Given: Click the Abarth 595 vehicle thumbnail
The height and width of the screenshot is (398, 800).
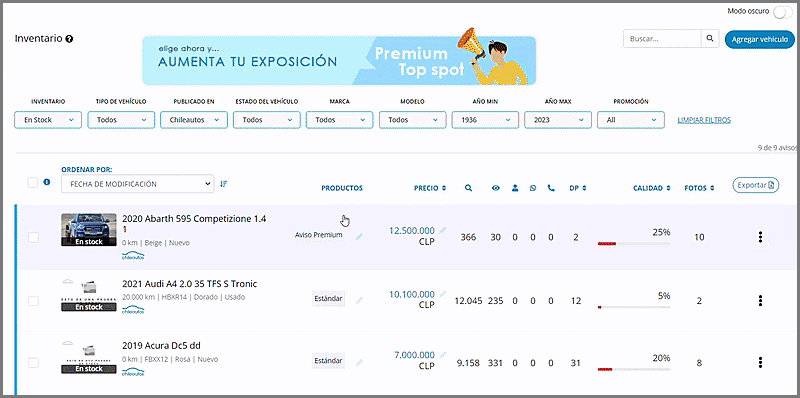Looking at the screenshot, I should pyautogui.click(x=89, y=230).
